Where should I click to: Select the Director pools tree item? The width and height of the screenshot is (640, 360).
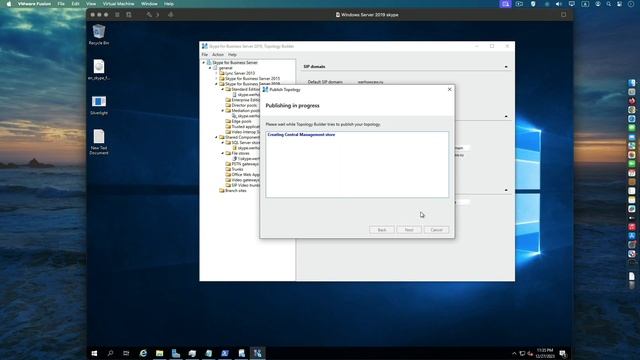(244, 105)
